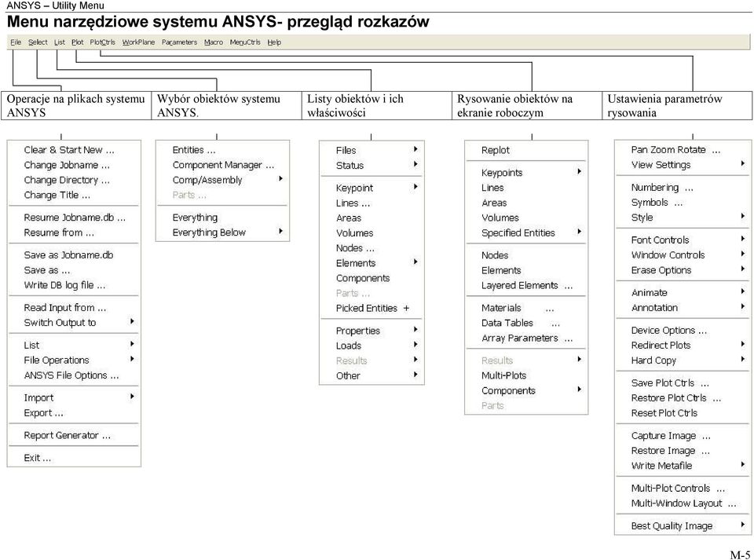Click Replot in Plot menu

click(x=526, y=151)
